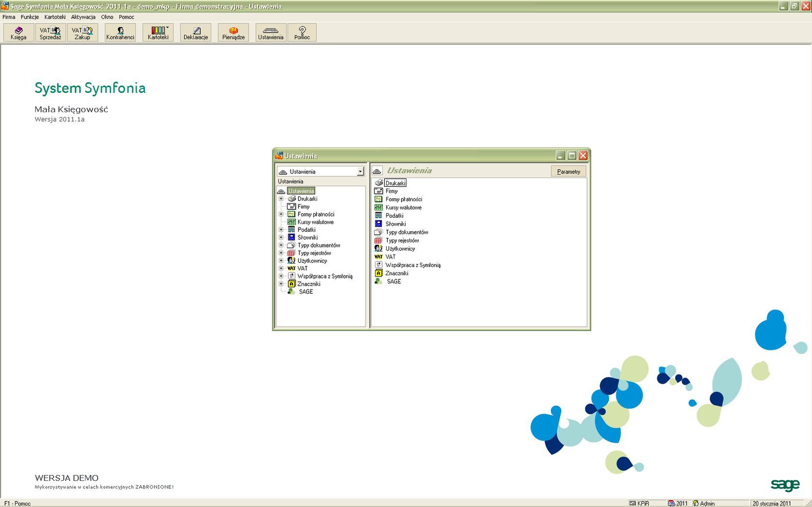
Task: Open Kontrahenci from the toolbar
Action: tap(120, 32)
